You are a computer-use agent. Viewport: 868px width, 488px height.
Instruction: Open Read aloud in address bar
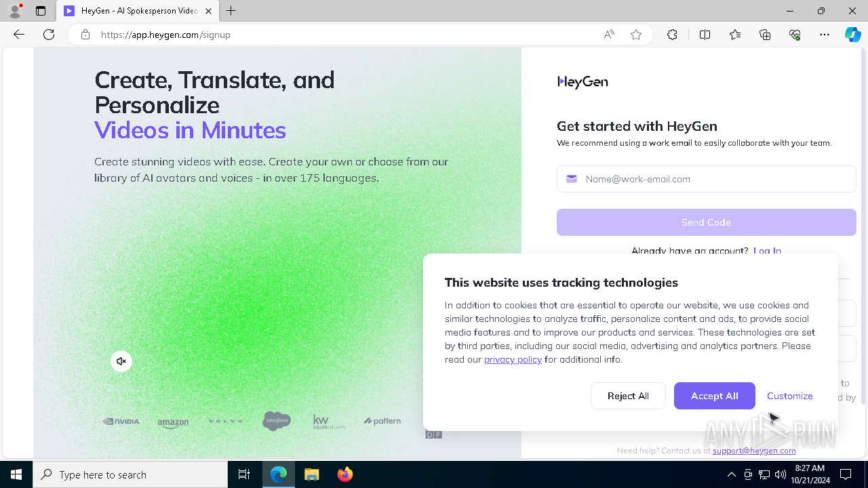pyautogui.click(x=609, y=35)
